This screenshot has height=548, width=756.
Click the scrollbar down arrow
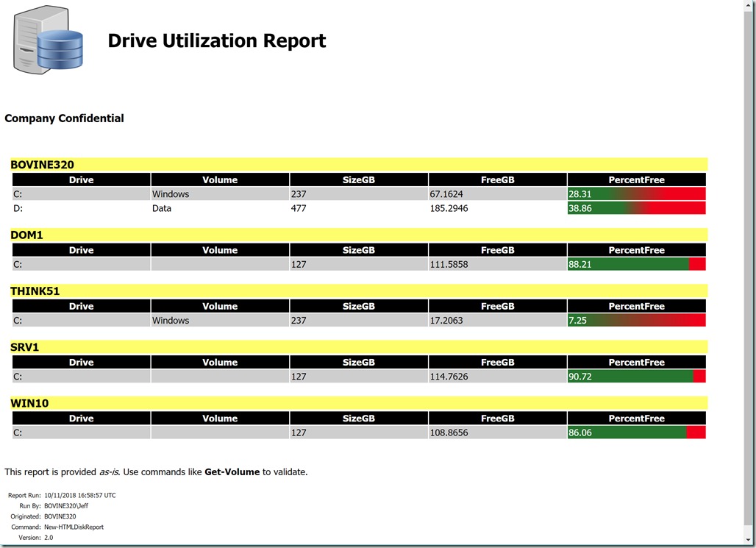point(749,539)
